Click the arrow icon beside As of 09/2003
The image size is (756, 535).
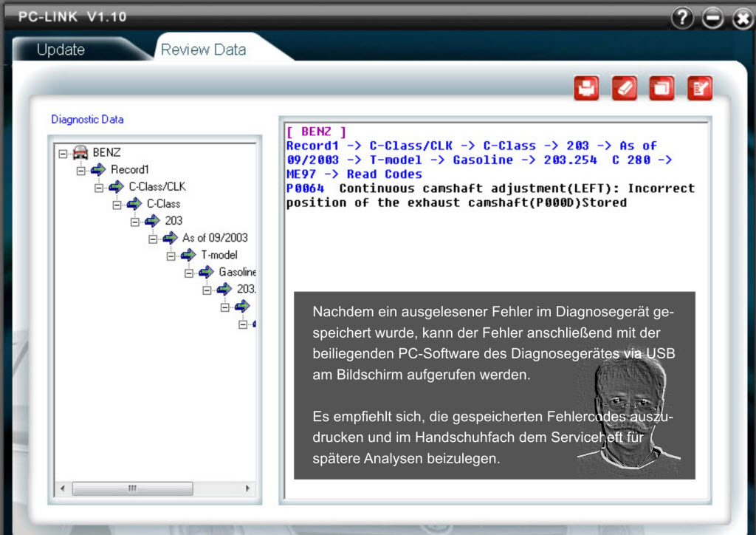(171, 237)
